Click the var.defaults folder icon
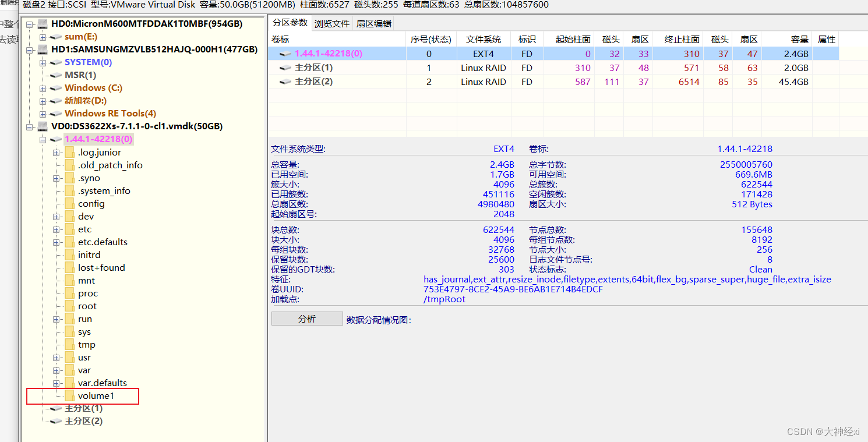Screen dimensions: 868x442 pos(70,383)
